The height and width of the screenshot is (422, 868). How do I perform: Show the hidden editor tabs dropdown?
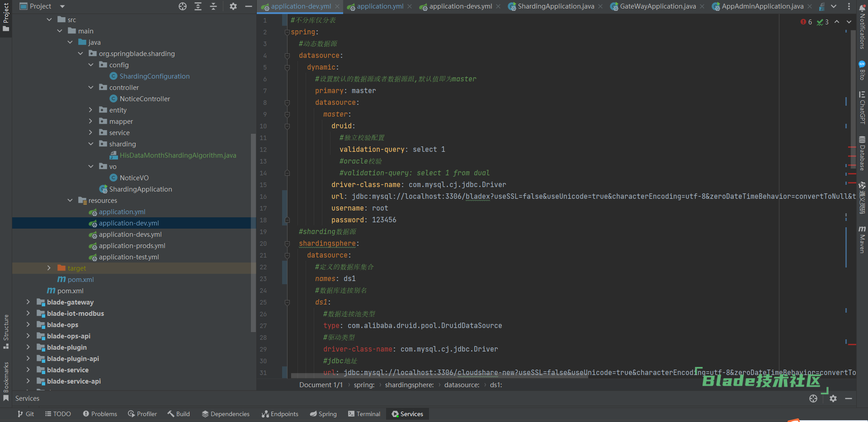(x=834, y=6)
